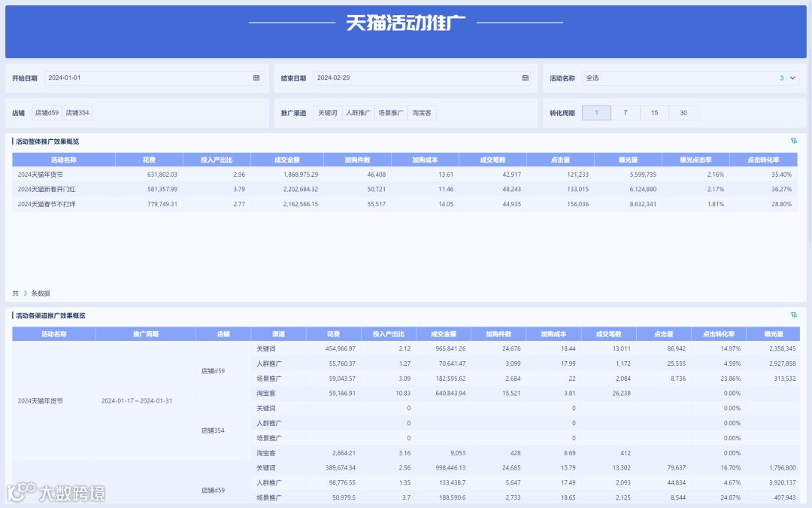Sort by 成交金额 in overall overview table
The image size is (812, 508).
[x=287, y=160]
